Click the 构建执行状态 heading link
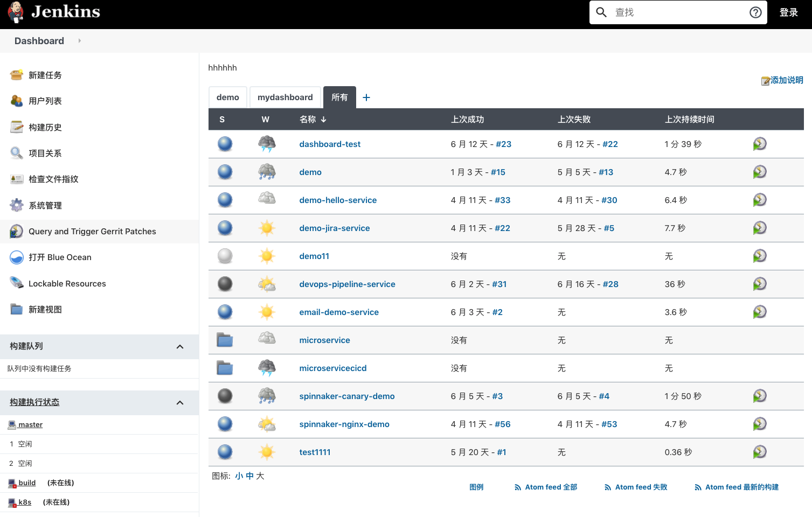This screenshot has height=517, width=812. point(34,402)
